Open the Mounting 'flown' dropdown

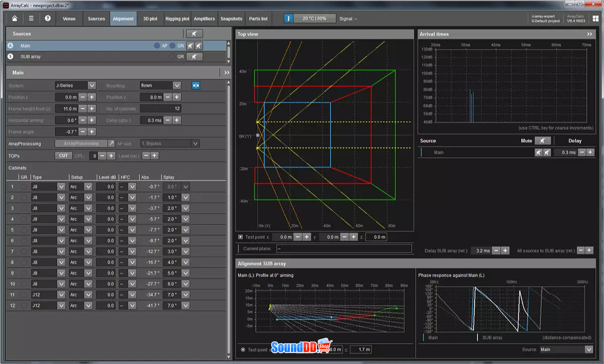click(177, 86)
